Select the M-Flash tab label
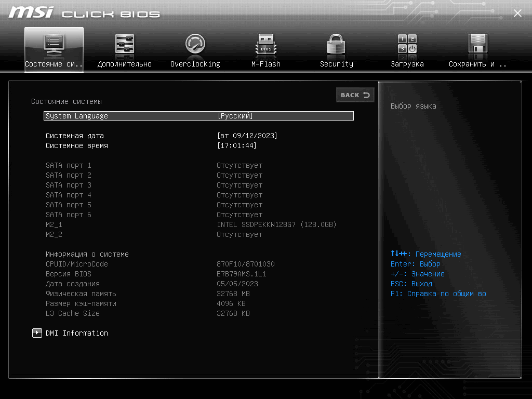This screenshot has height=399, width=532. 266,64
